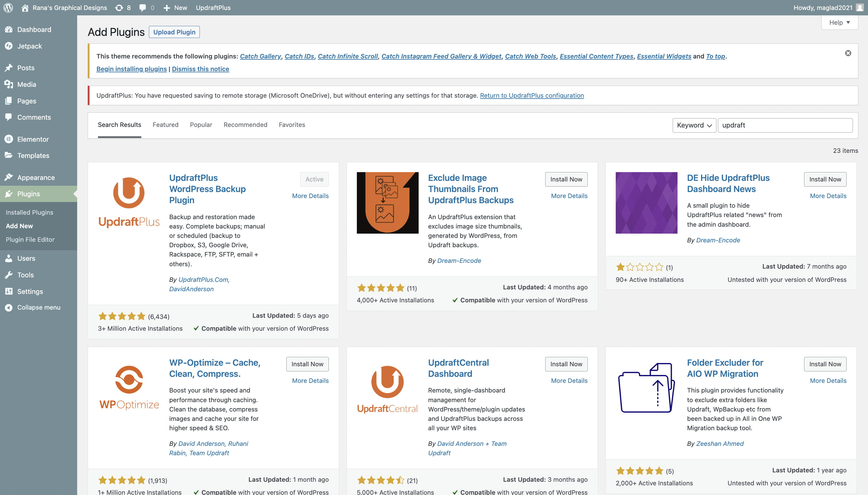Switch to the Favorites tab

tap(292, 125)
